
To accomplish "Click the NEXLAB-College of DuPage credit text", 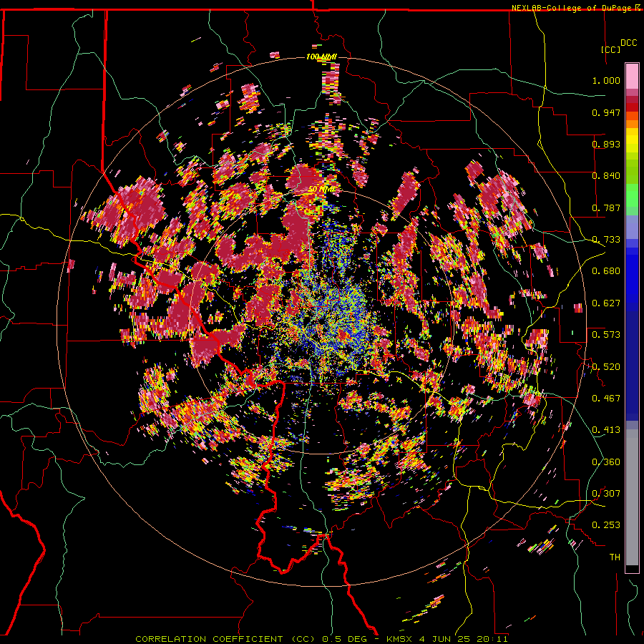I will click(573, 8).
